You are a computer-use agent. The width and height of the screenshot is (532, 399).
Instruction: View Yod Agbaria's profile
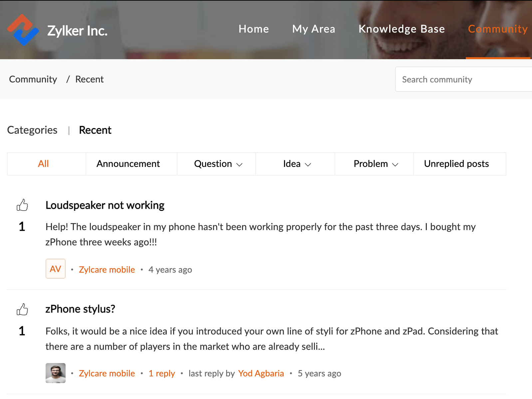pyautogui.click(x=261, y=373)
